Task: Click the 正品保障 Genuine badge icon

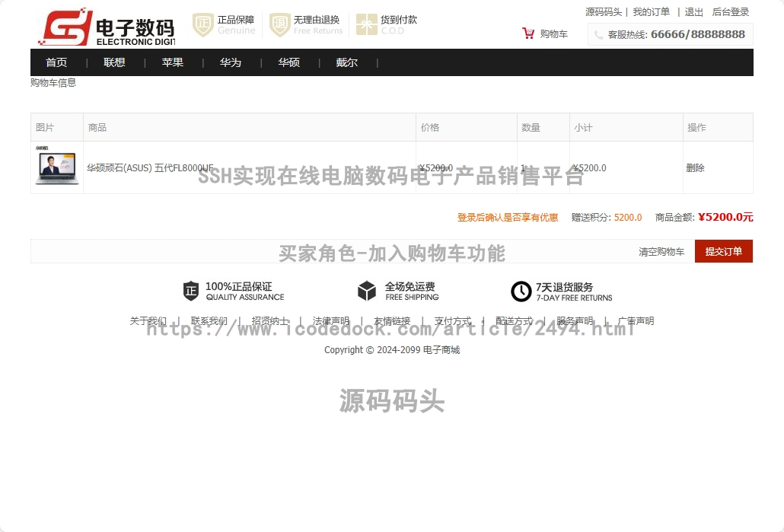Action: click(202, 25)
